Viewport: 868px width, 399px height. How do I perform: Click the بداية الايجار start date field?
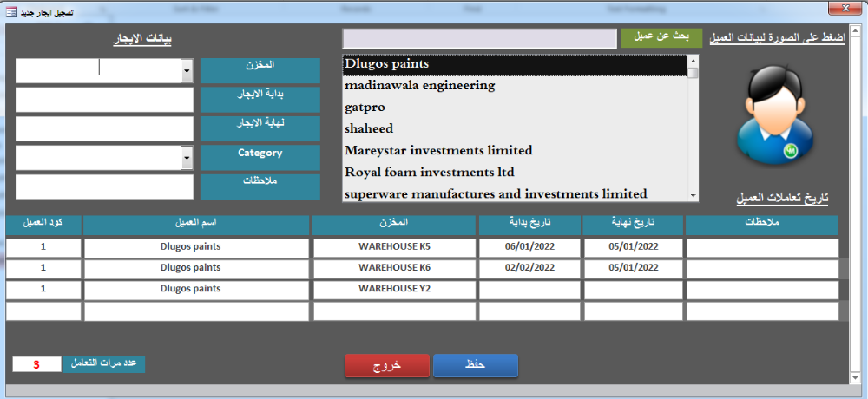tap(104, 100)
